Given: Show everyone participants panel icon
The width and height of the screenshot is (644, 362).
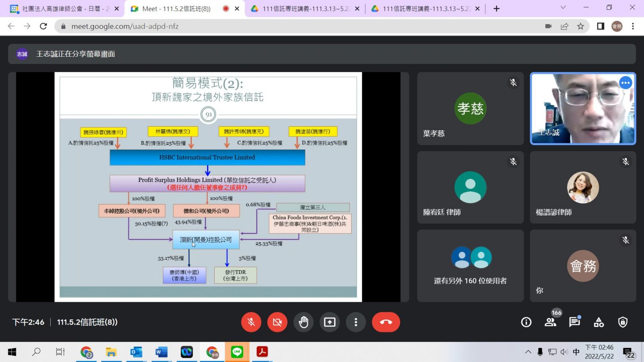Looking at the screenshot, I should tap(550, 322).
